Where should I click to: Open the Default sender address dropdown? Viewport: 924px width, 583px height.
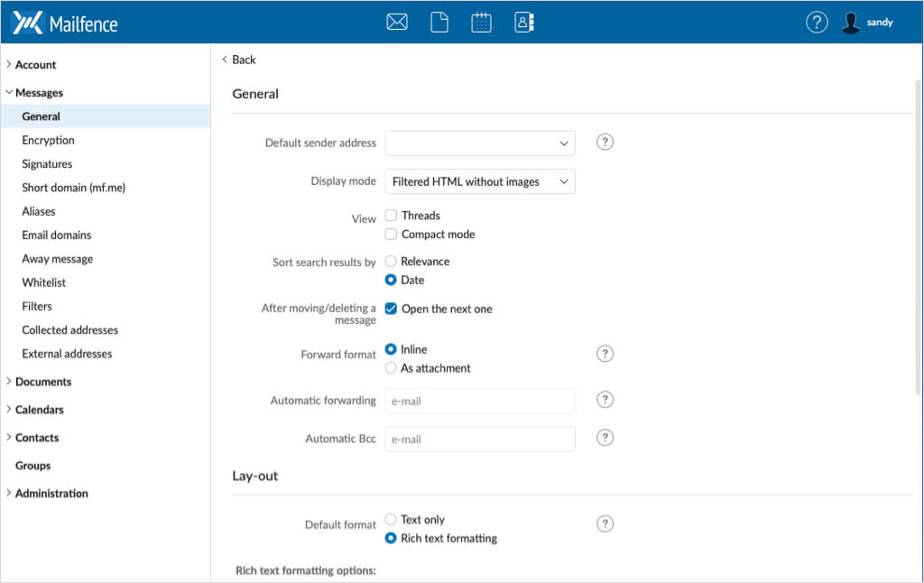480,143
